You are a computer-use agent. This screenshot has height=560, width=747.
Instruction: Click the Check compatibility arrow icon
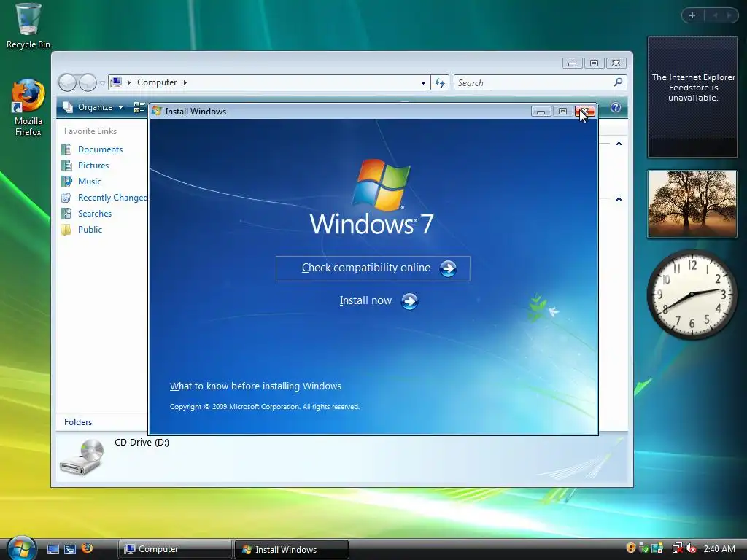(448, 268)
